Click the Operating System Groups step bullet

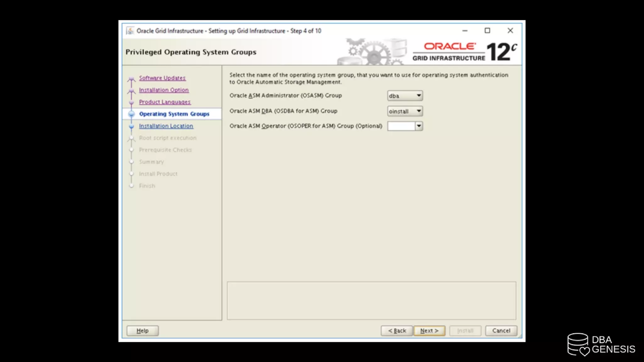click(x=131, y=114)
